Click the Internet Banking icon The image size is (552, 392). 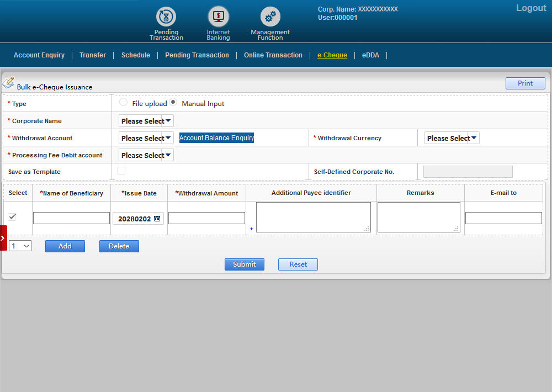click(x=218, y=17)
